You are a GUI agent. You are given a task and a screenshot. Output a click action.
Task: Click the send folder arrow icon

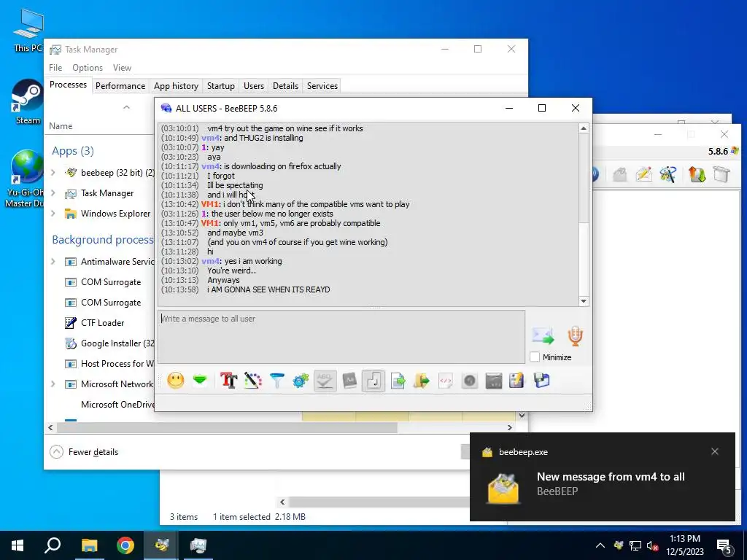click(x=422, y=381)
